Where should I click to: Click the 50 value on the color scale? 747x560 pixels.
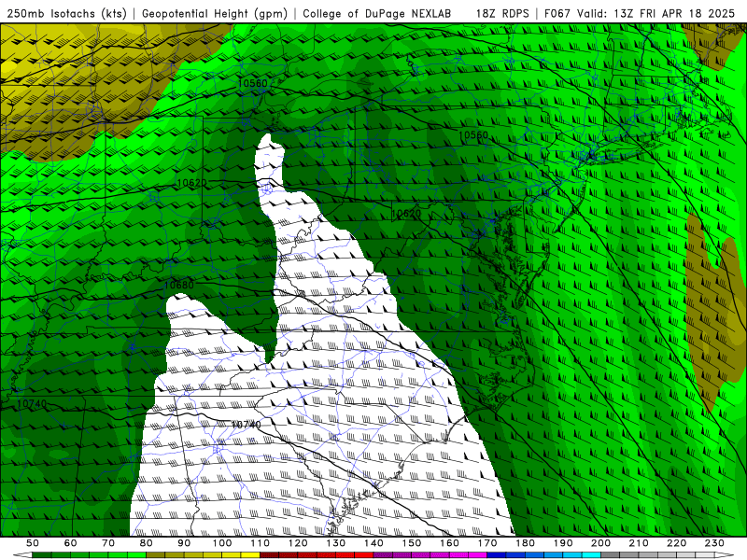[33, 543]
